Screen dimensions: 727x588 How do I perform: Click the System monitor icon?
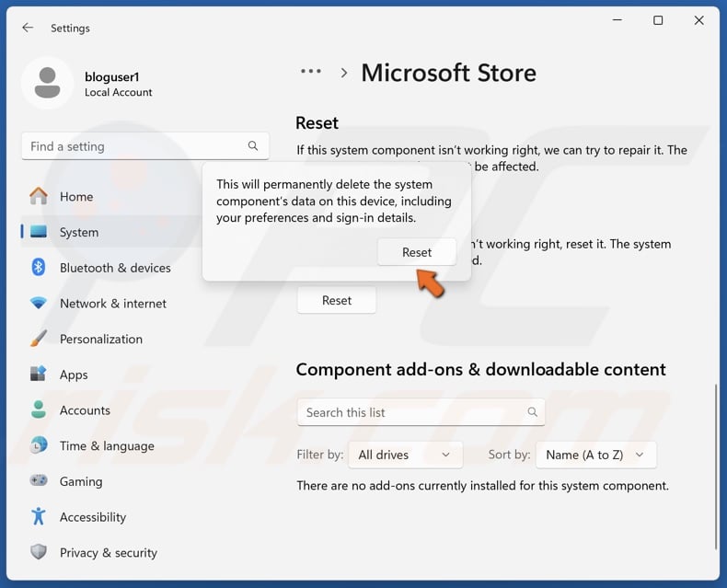coord(39,231)
